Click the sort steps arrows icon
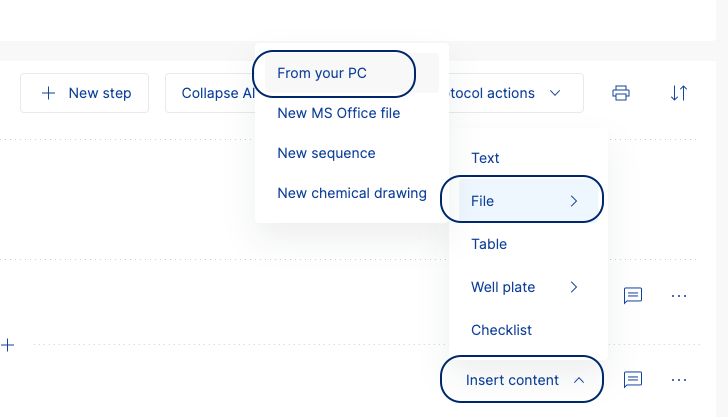 (x=679, y=93)
